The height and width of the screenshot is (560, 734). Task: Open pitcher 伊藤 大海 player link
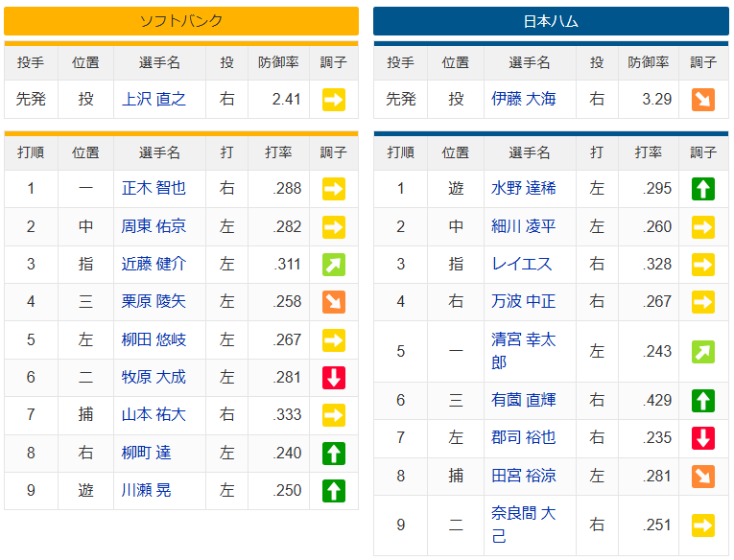pos(523,99)
